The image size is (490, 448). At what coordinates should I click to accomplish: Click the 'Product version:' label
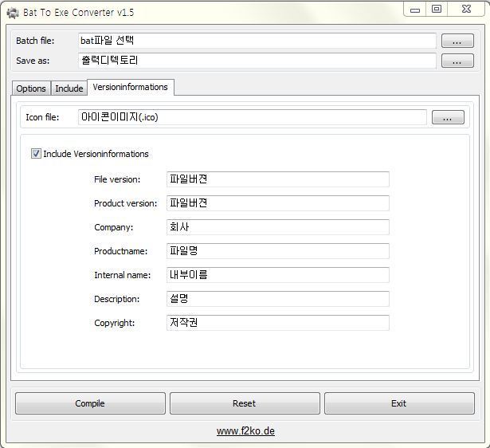126,203
